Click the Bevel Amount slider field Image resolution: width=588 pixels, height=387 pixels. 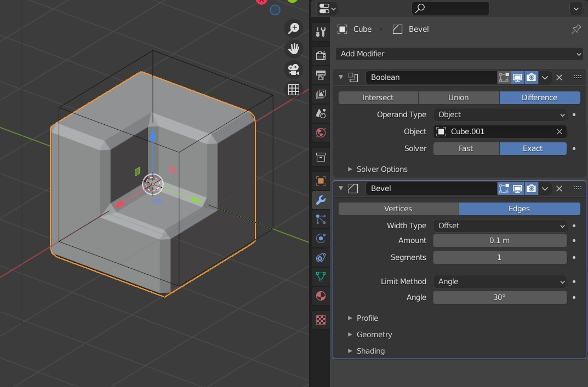click(x=499, y=240)
